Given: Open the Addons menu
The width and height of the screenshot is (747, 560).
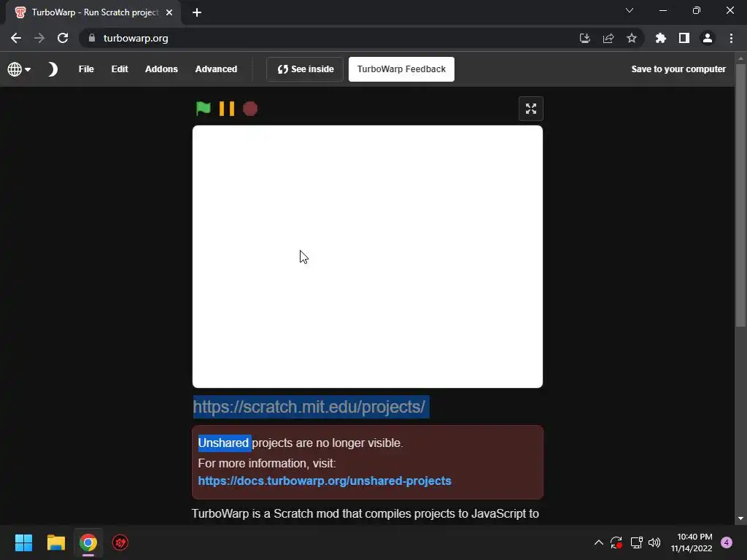Looking at the screenshot, I should click(x=161, y=69).
